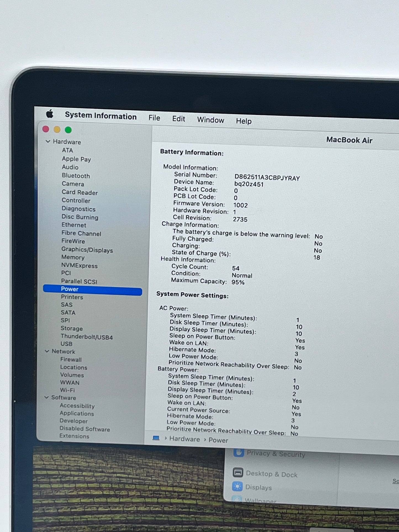The height and width of the screenshot is (532, 399).
Task: Select USB in the sidebar
Action: (66, 344)
